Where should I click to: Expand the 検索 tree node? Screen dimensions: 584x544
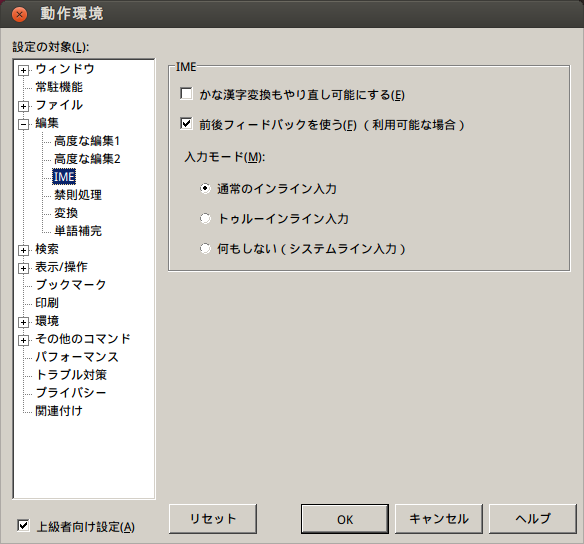point(23,250)
